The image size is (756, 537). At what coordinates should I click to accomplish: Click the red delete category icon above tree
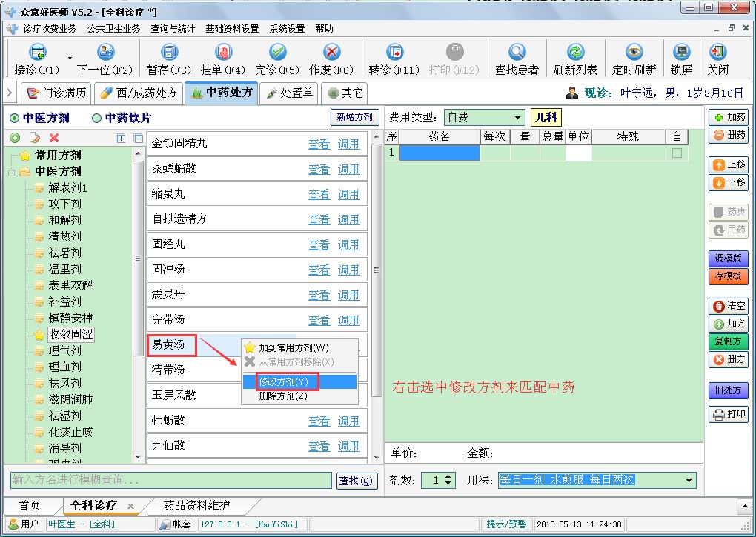[x=54, y=139]
